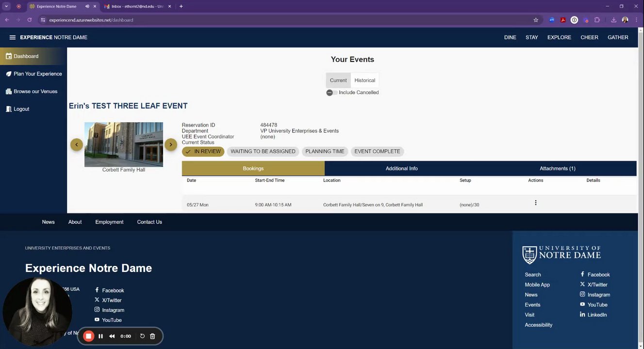Screen dimensions: 644x349
Task: Open the browser downloads icon
Action: 613,20
